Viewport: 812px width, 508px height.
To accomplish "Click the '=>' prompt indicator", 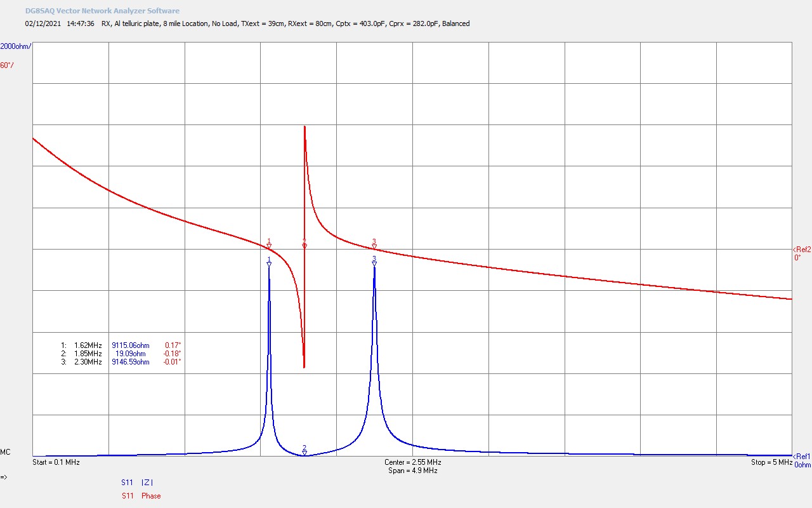I will tap(4, 477).
